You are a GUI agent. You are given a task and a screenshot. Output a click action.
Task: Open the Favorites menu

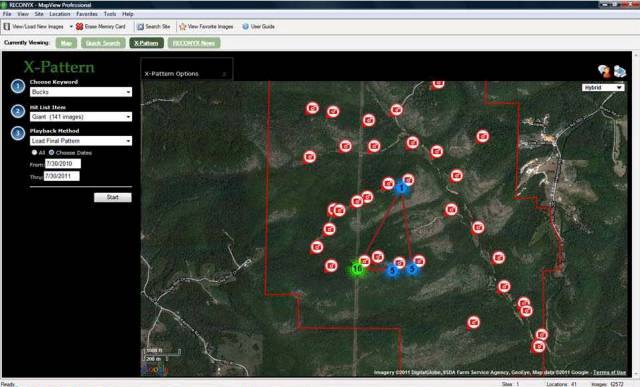click(x=87, y=14)
